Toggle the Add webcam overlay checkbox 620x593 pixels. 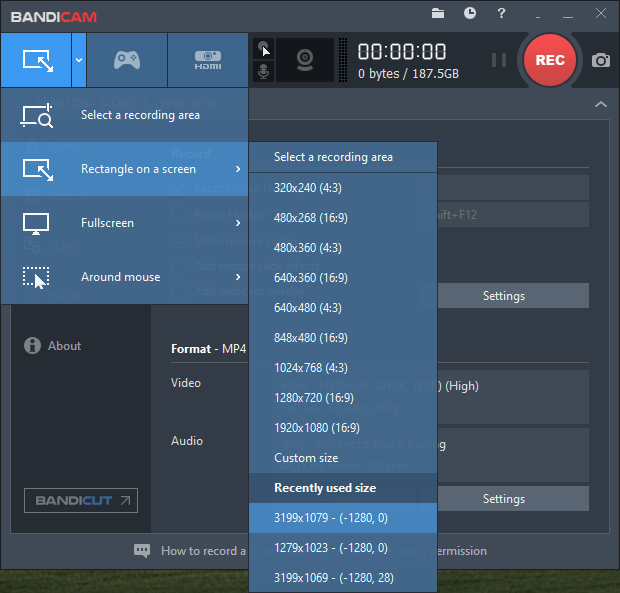(179, 291)
